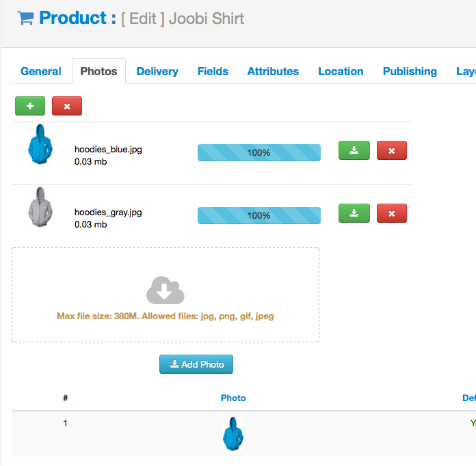Click the red X button beside plus
This screenshot has width=476, height=466.
(x=66, y=106)
